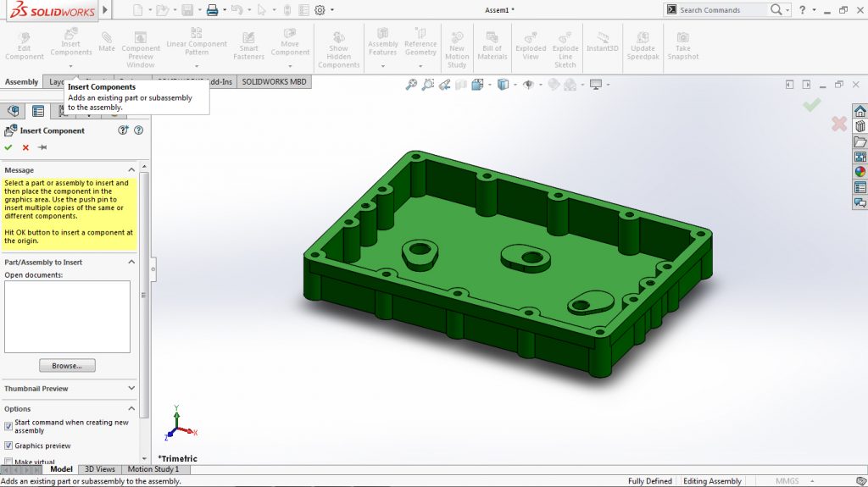Open the SOLIDWORKS Resources home tab

pos(860,111)
